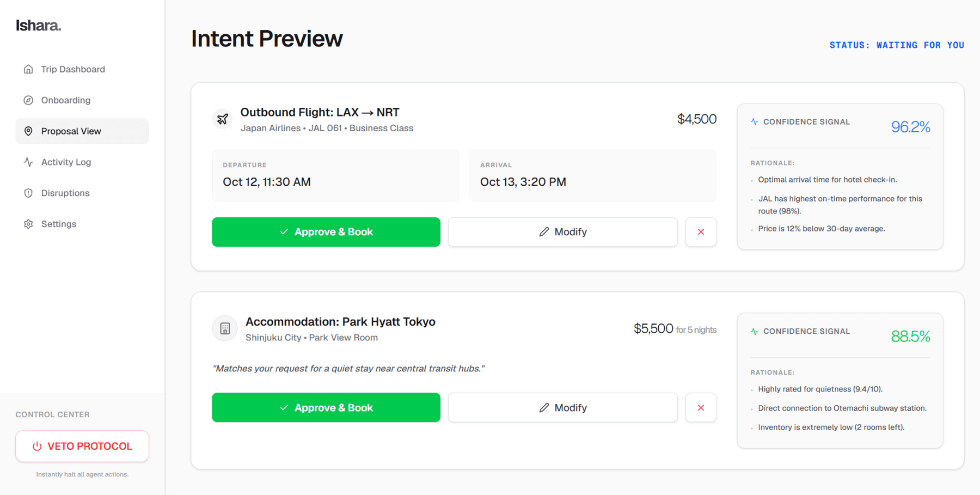This screenshot has height=495, width=980.
Task: Click the Onboarding compass icon
Action: 28,100
